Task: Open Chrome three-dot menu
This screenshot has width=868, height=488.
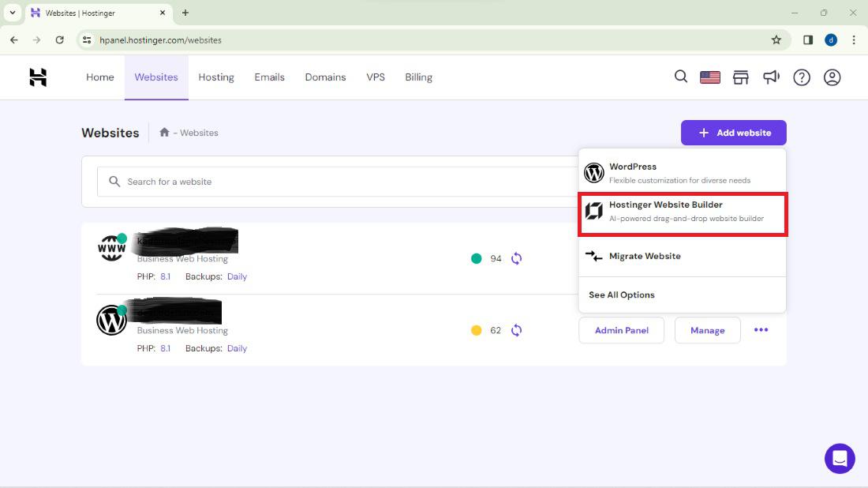Action: (x=854, y=40)
